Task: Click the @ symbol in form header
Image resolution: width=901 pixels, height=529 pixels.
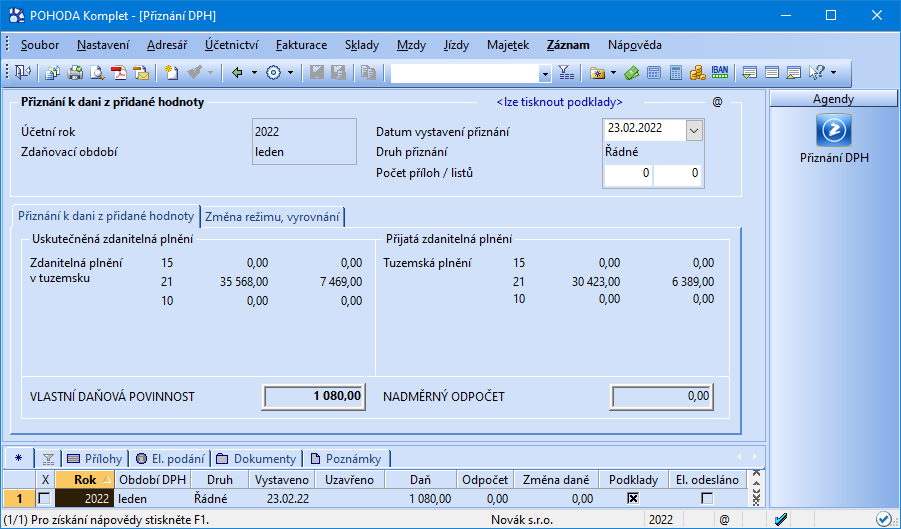Action: point(717,102)
